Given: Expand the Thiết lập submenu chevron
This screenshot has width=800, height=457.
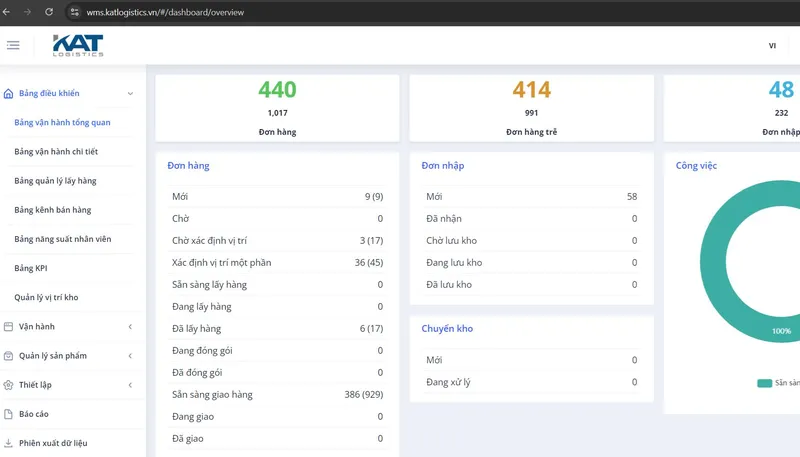Looking at the screenshot, I should [130, 385].
